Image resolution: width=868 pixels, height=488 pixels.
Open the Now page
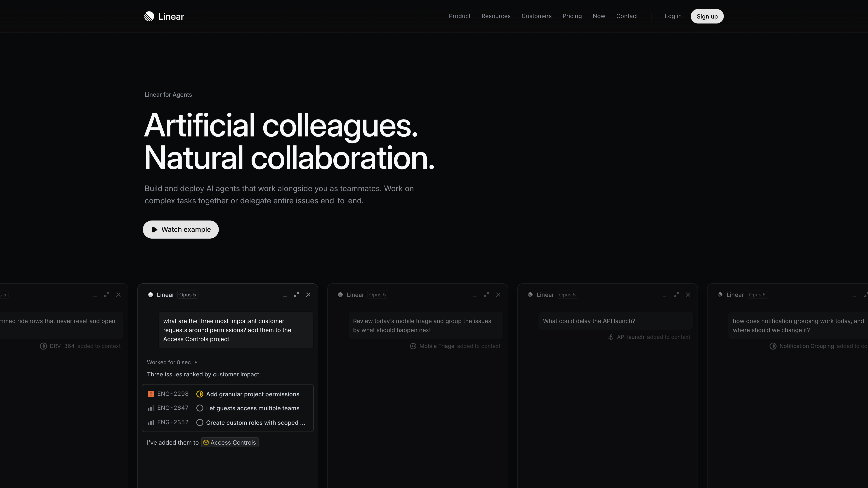click(x=599, y=16)
